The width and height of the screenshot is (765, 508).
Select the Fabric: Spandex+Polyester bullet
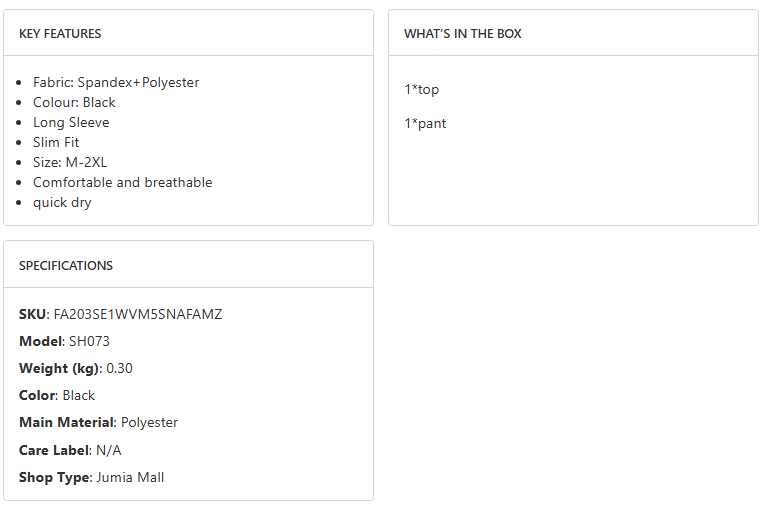coord(116,83)
